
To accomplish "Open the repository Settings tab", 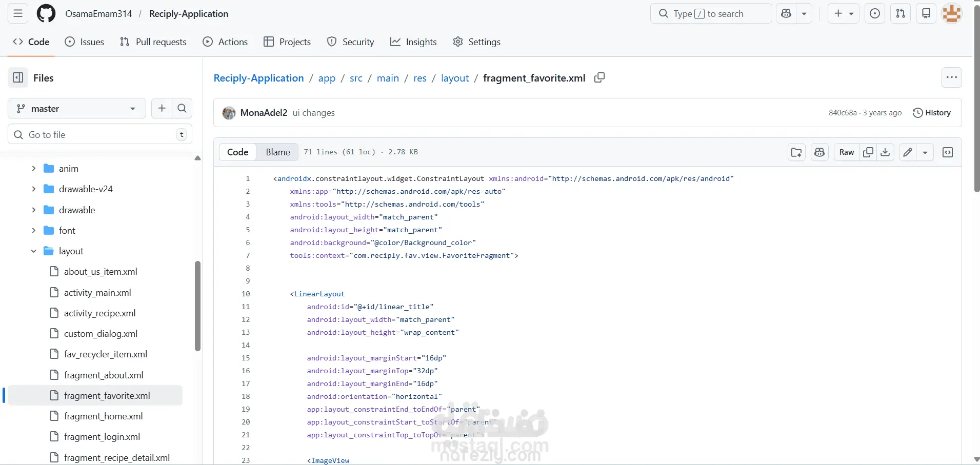I will point(477,42).
